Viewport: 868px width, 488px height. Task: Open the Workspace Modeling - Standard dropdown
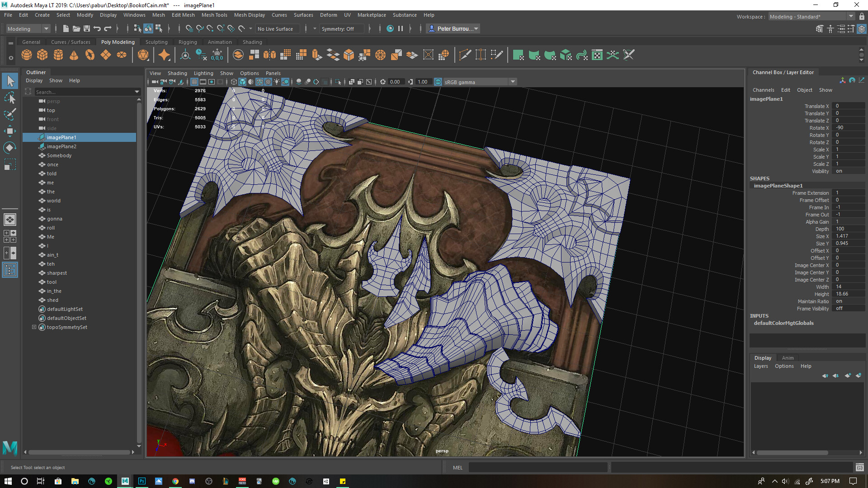[x=811, y=16]
